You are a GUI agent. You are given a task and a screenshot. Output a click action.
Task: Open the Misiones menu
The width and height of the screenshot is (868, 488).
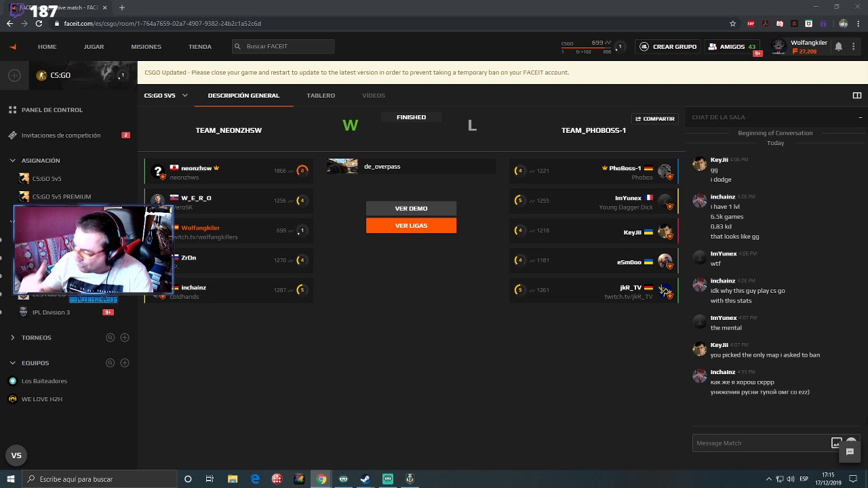click(x=146, y=47)
